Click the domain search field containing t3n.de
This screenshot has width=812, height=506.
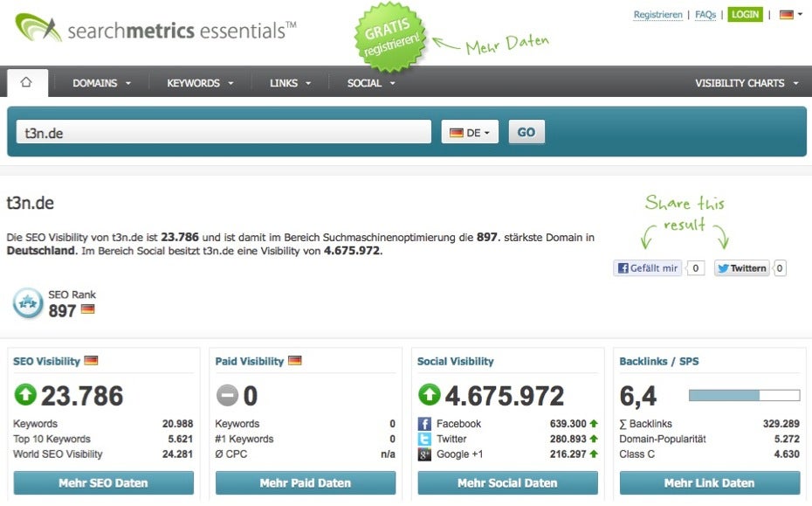click(224, 132)
